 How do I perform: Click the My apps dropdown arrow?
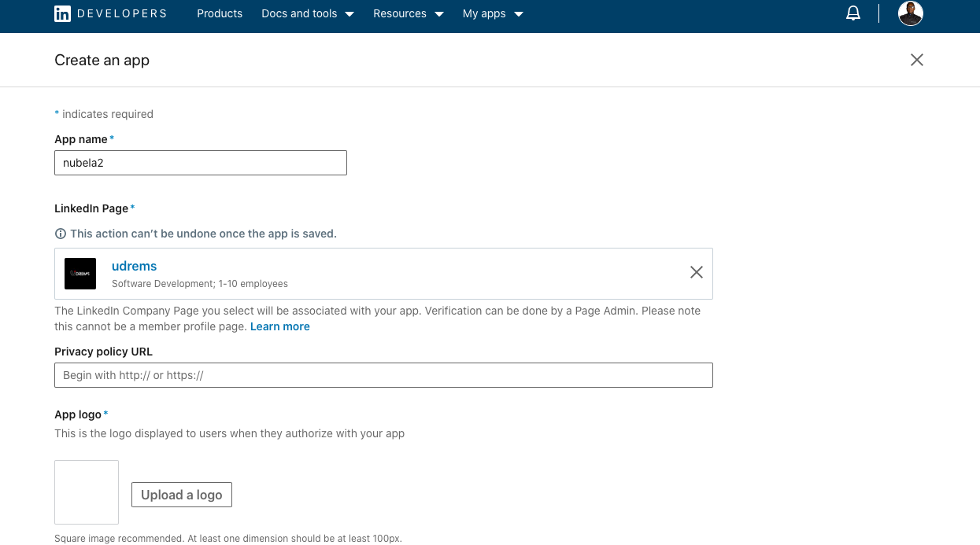(519, 14)
